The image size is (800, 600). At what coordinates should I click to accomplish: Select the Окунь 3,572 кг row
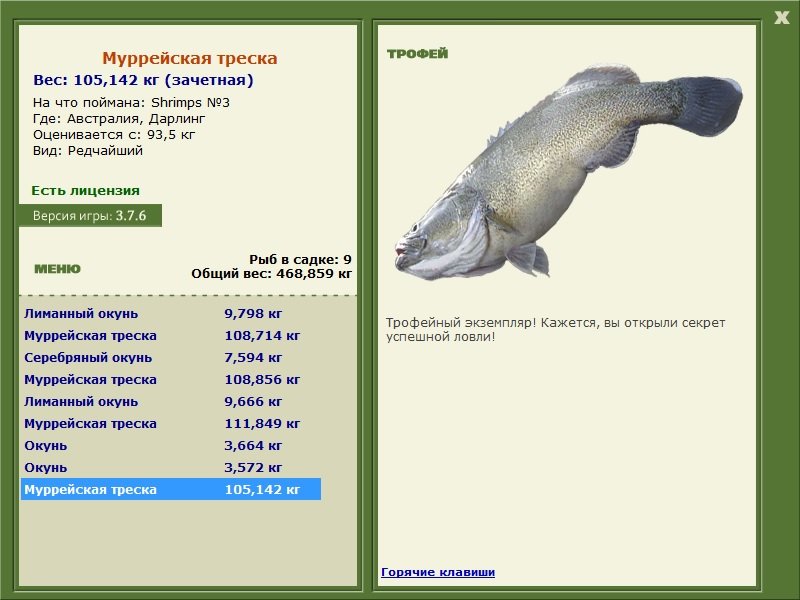pos(171,467)
